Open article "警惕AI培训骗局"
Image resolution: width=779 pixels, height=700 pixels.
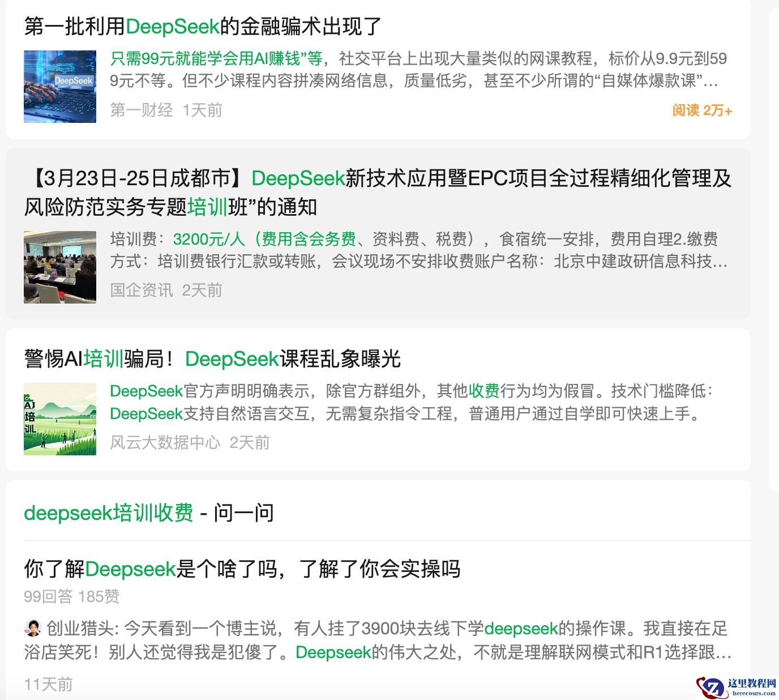pos(211,358)
